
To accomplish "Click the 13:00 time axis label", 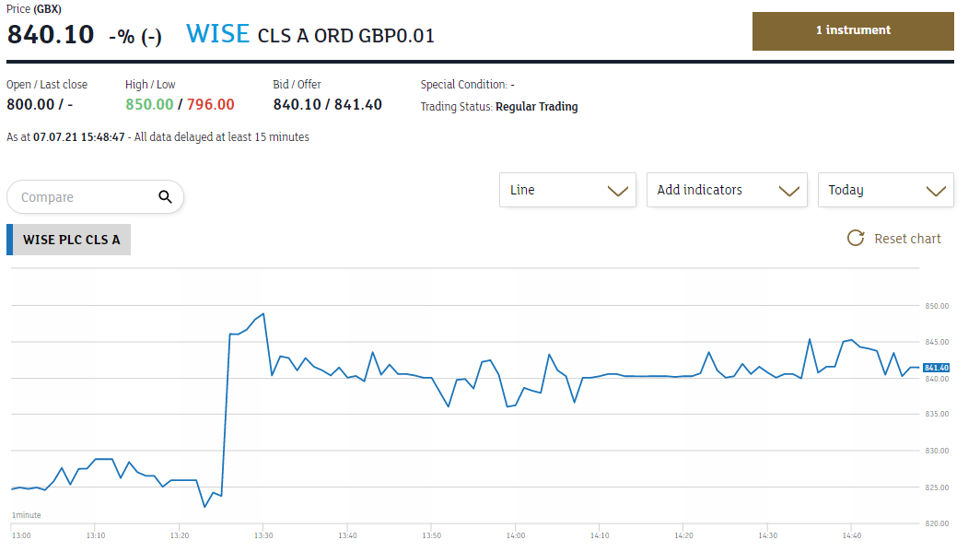I will (x=21, y=535).
